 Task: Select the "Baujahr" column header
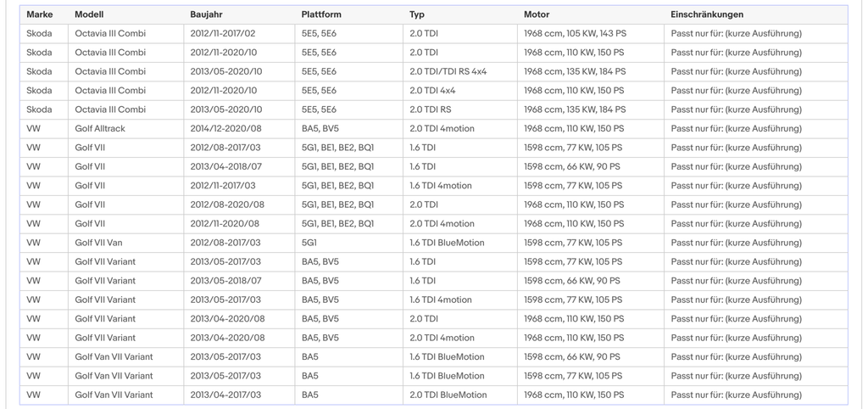coord(206,14)
